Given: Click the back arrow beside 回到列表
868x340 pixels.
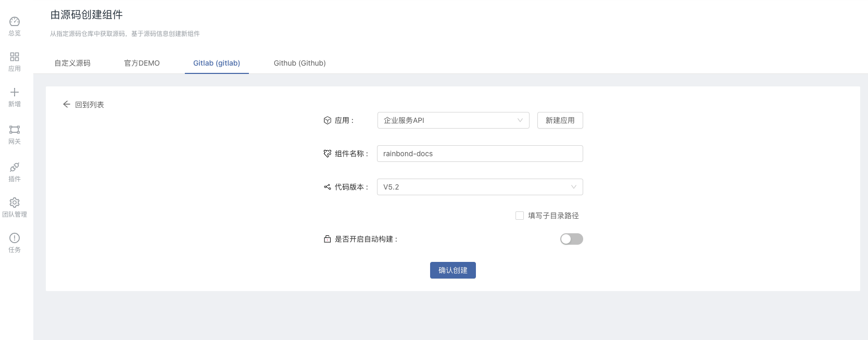Looking at the screenshot, I should (x=67, y=104).
